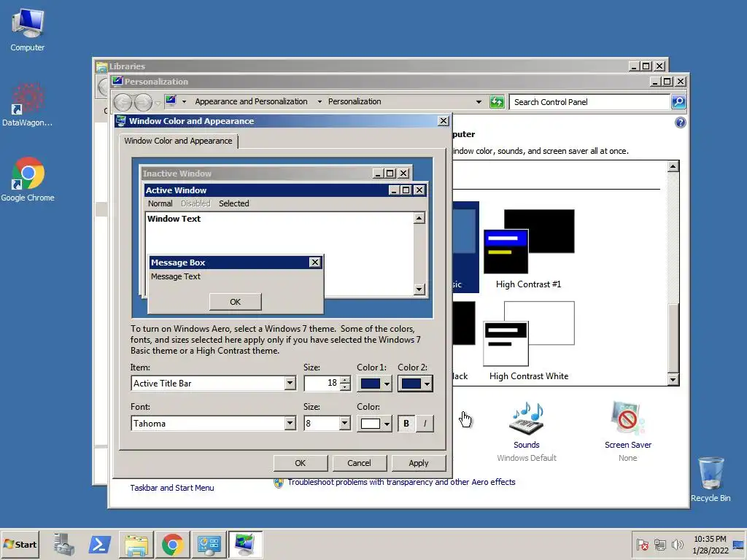Click the shield icon beside Troubleshoot link

click(279, 483)
